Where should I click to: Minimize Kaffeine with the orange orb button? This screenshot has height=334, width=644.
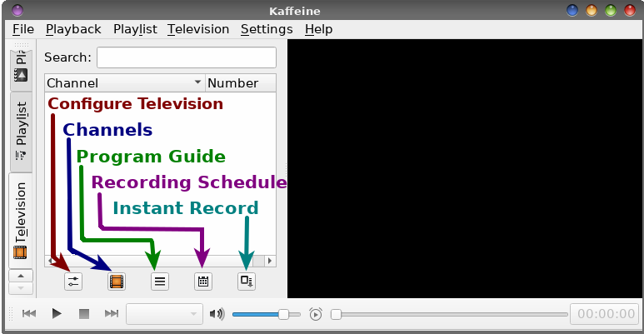tap(592, 10)
